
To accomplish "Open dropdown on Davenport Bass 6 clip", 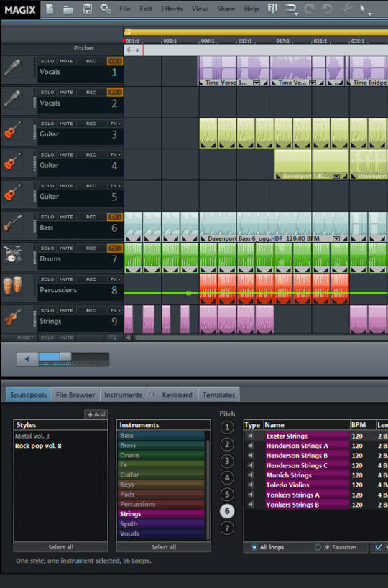I will [336, 238].
